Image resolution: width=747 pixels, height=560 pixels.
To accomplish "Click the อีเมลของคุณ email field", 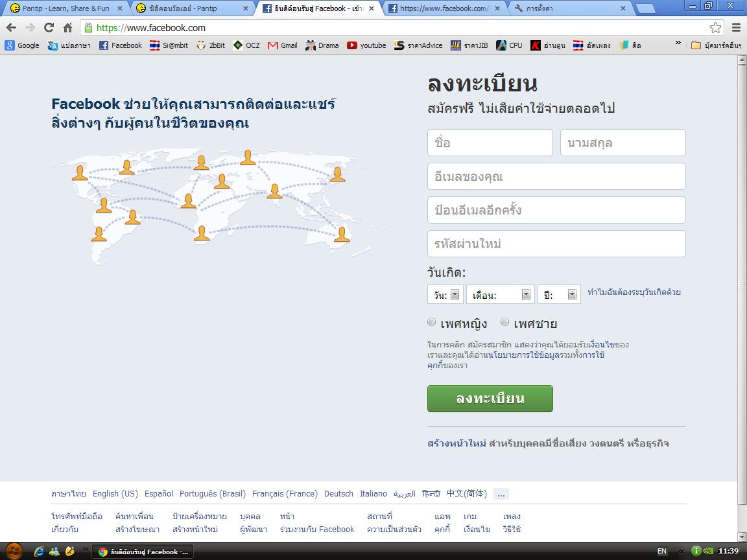I will tap(556, 176).
